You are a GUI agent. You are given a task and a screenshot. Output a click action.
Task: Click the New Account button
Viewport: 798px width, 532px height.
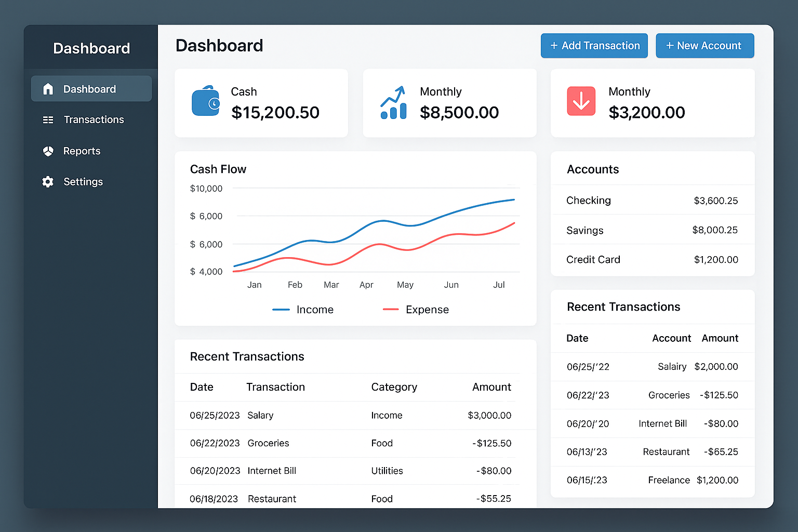click(704, 45)
